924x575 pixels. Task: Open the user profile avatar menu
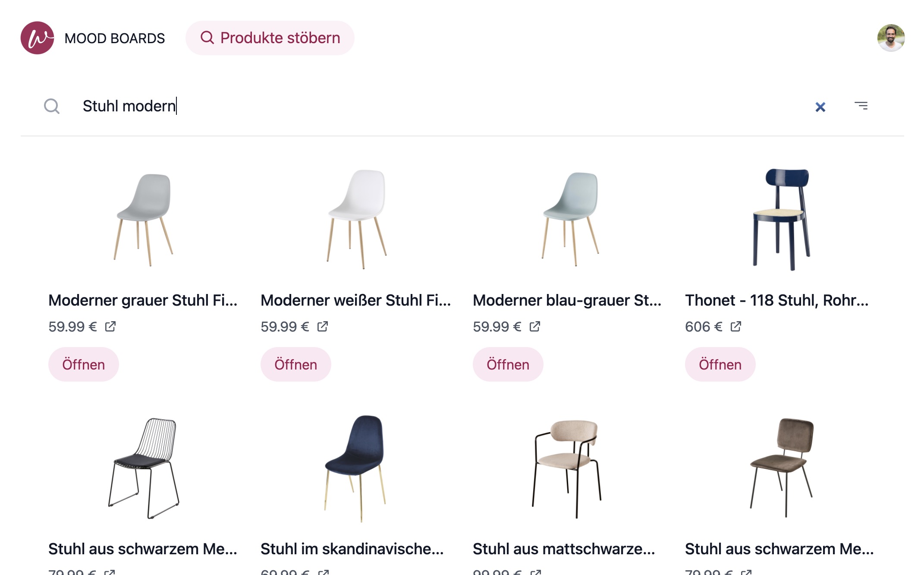pyautogui.click(x=891, y=38)
